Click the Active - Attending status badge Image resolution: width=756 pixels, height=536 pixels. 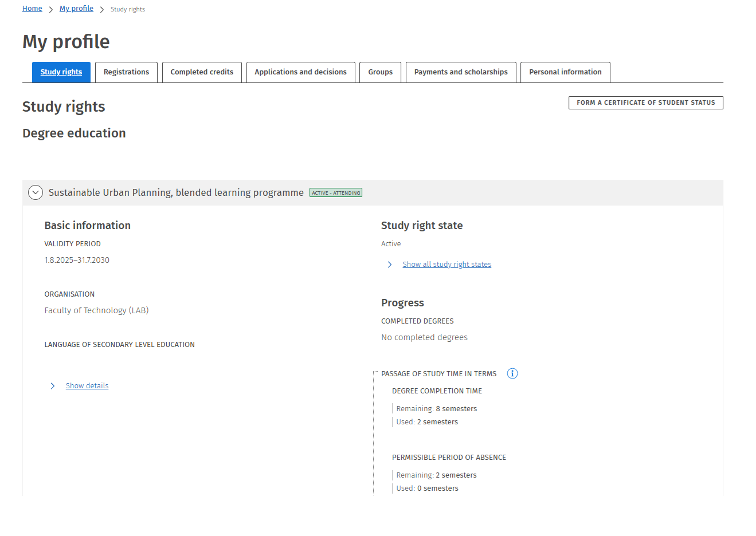(336, 193)
